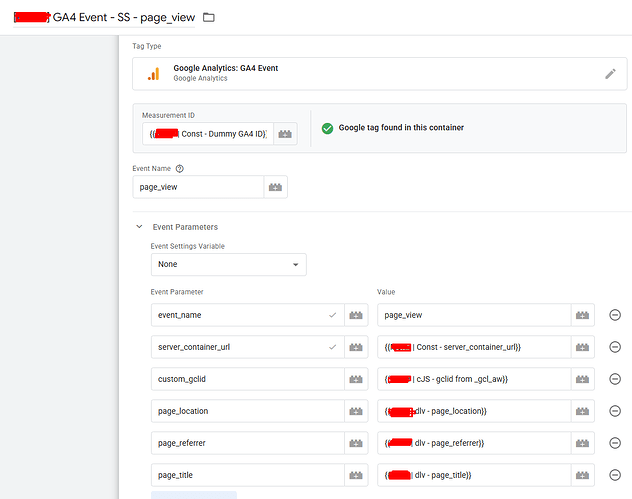Screen dimensions: 632x499
Task: Remove the page_location parameter row
Action: pos(615,411)
